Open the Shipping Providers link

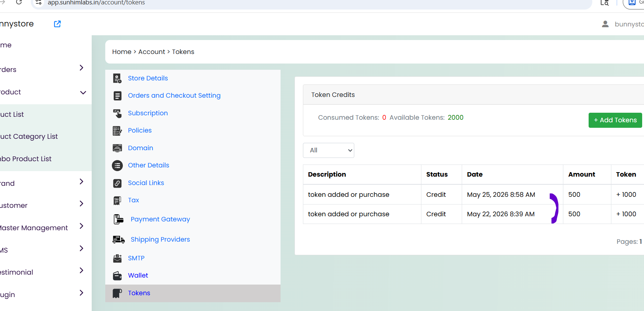[160, 239]
